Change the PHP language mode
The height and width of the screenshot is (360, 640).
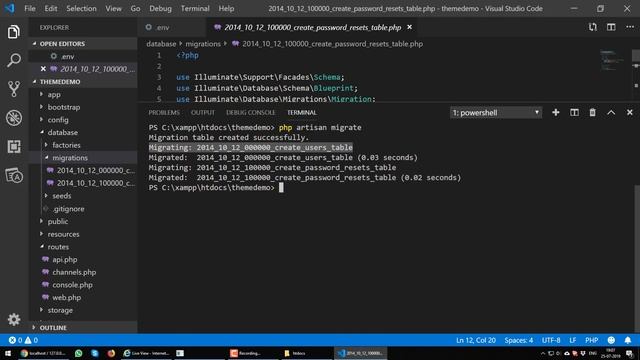[x=591, y=340]
